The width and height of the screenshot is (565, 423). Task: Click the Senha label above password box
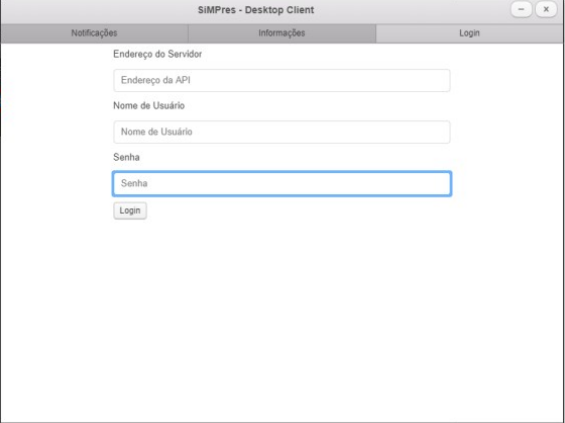tap(126, 157)
